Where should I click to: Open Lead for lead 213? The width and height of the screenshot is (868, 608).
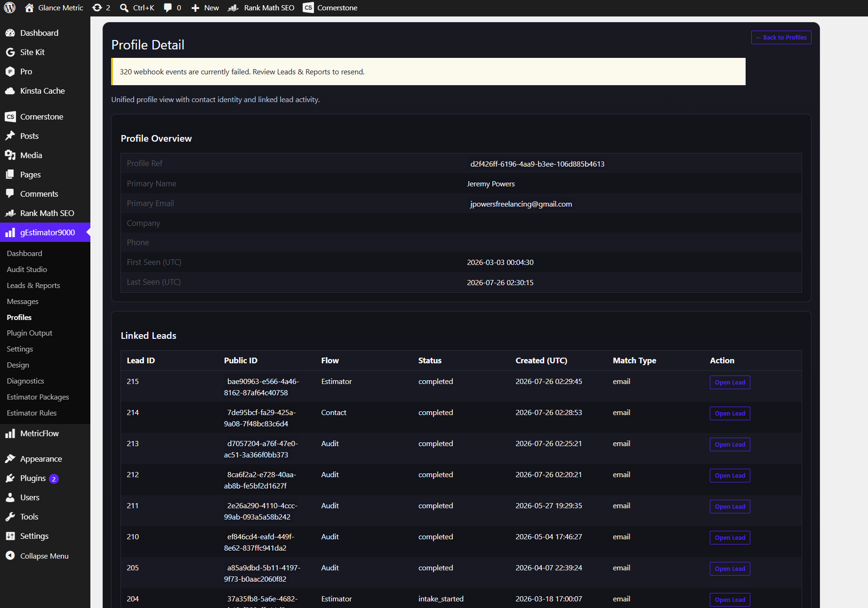(x=730, y=445)
